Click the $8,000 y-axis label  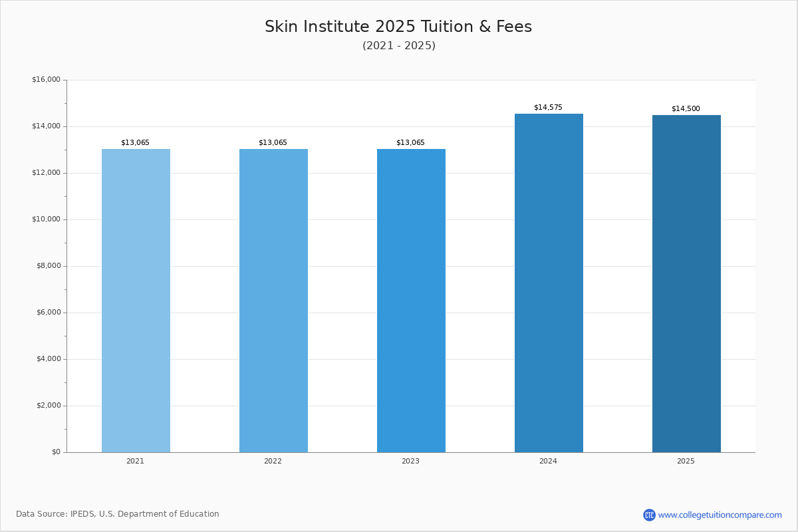point(48,266)
